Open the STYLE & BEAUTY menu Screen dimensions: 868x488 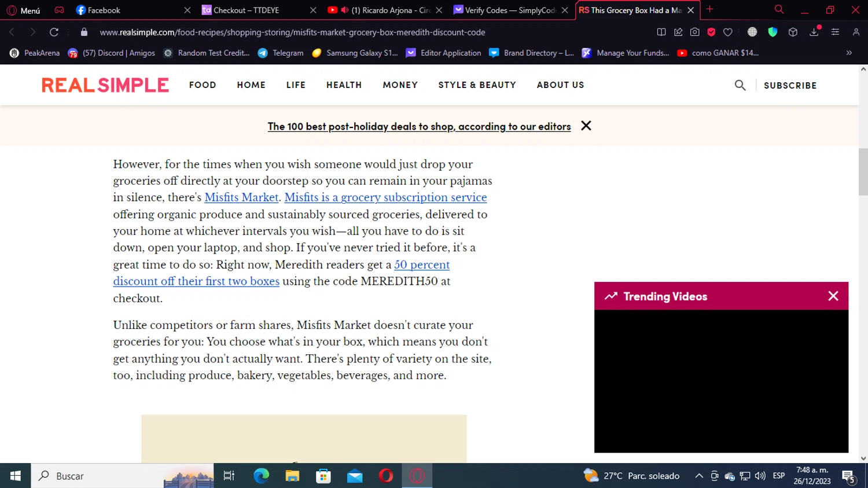[x=477, y=85]
